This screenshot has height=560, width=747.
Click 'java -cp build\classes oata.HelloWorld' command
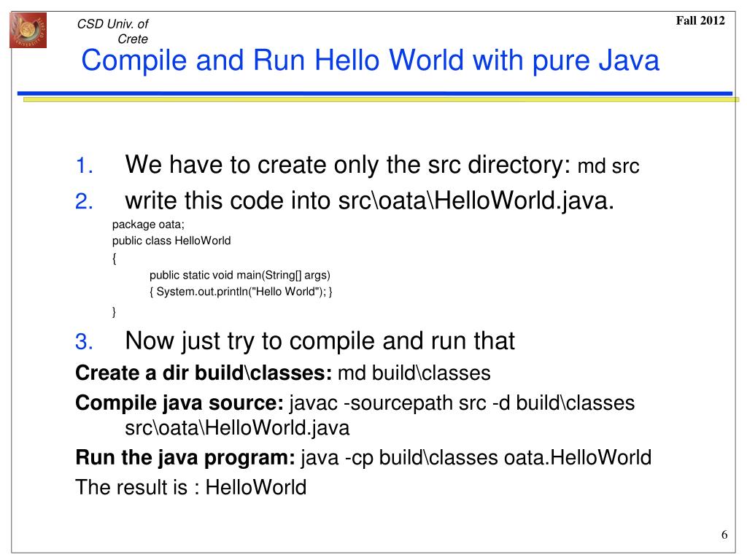click(476, 458)
